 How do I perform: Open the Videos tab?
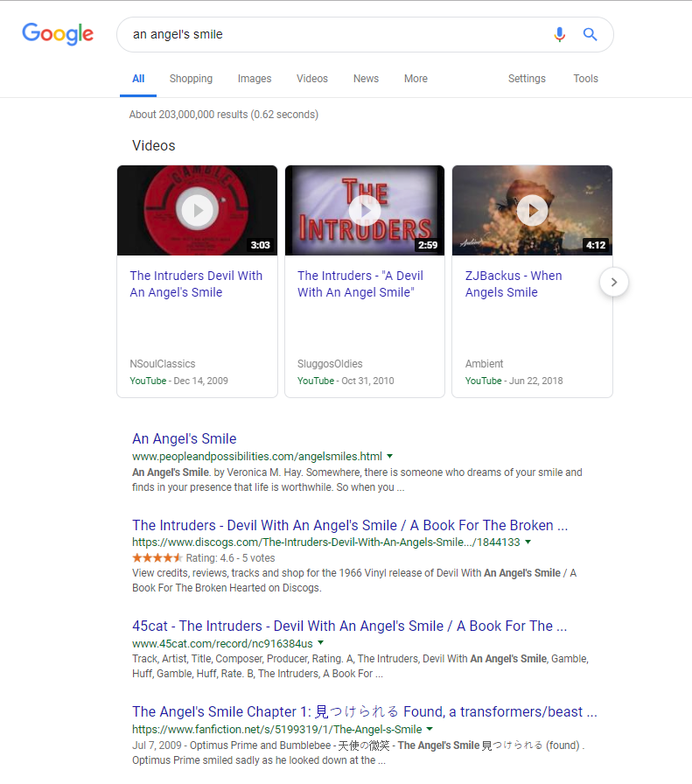(312, 79)
